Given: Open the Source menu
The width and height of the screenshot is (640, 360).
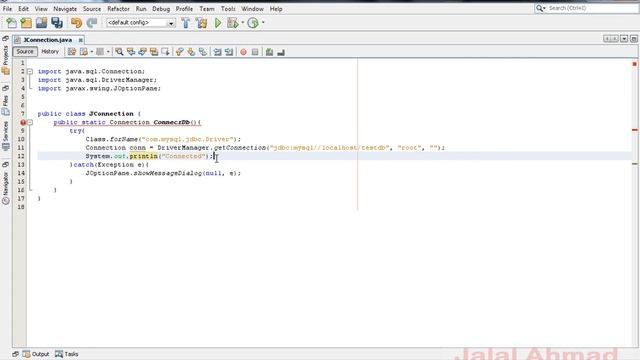Looking at the screenshot, I should pyautogui.click(x=92, y=9).
